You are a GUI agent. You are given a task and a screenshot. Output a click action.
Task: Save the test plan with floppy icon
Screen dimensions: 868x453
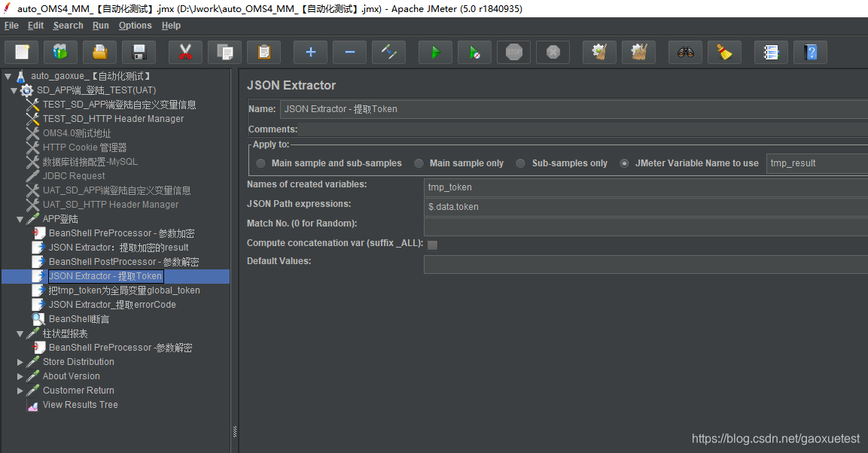139,53
